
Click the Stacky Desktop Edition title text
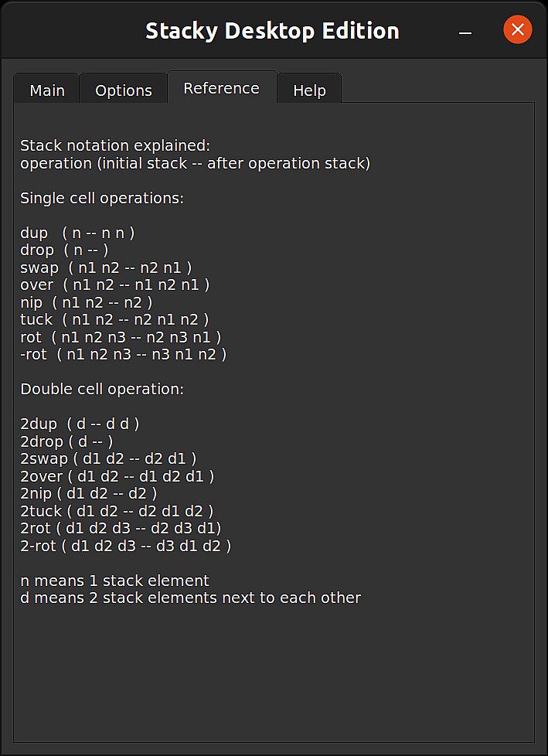pyautogui.click(x=272, y=31)
